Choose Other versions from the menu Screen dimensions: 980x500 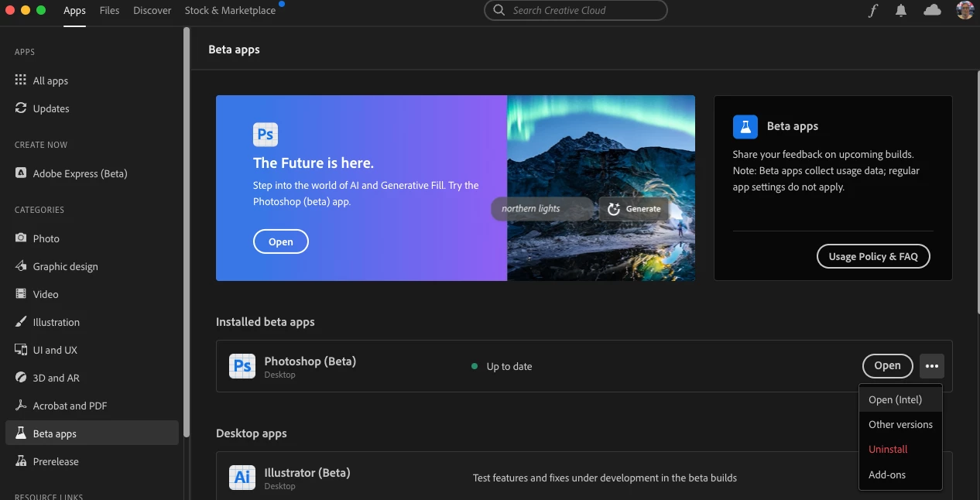point(900,424)
